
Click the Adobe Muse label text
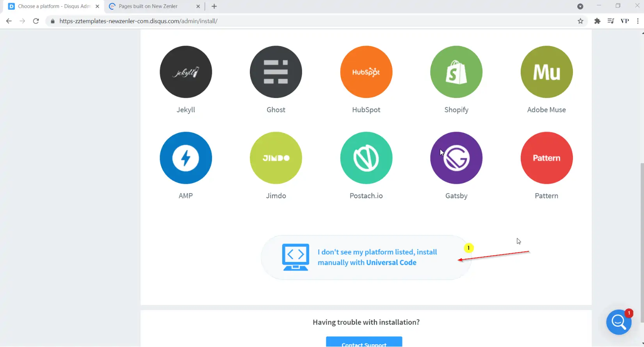tap(546, 110)
